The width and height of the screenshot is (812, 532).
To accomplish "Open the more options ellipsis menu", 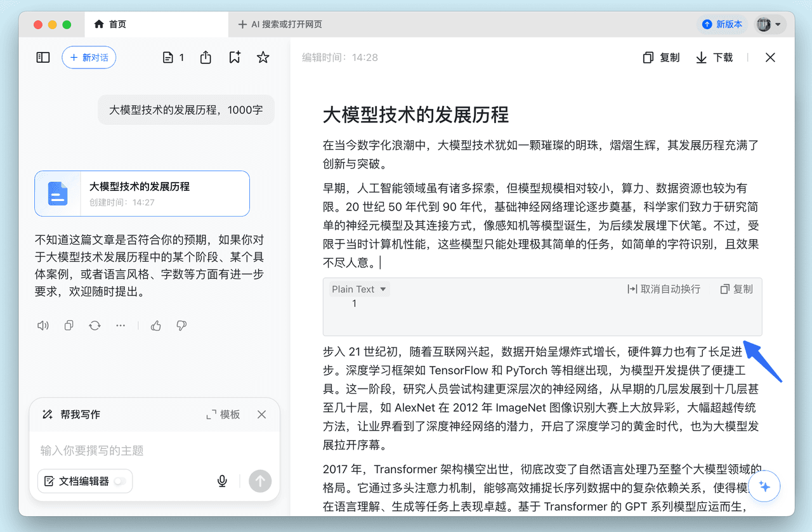I will tap(121, 325).
